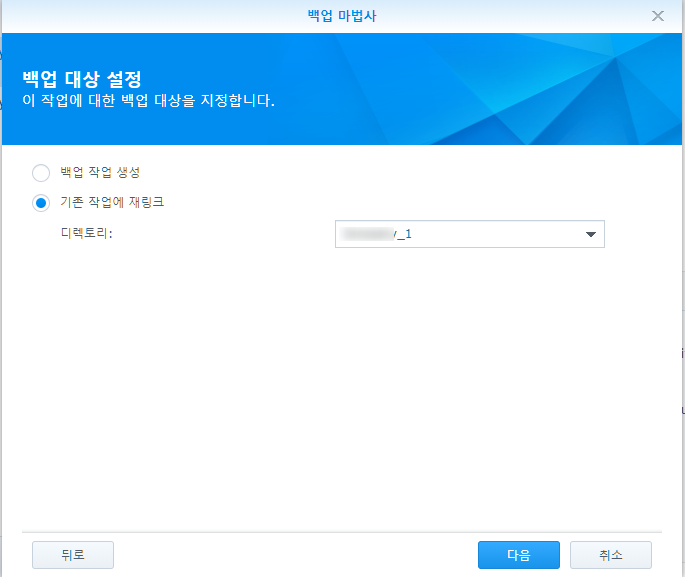Select the 기존 작업에 재링크 radio button
Screen dimensions: 685x577
click(41, 203)
